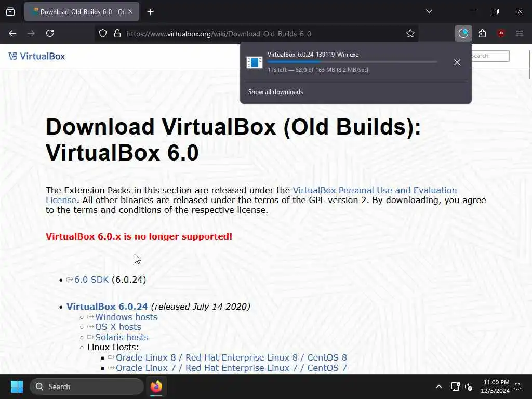Screen dimensions: 532x399
Task: Bookmark this page with the star
Action: click(410, 33)
